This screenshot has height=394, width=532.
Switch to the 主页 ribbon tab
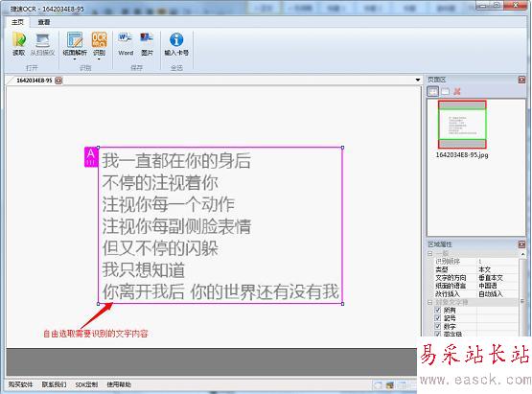[17, 22]
